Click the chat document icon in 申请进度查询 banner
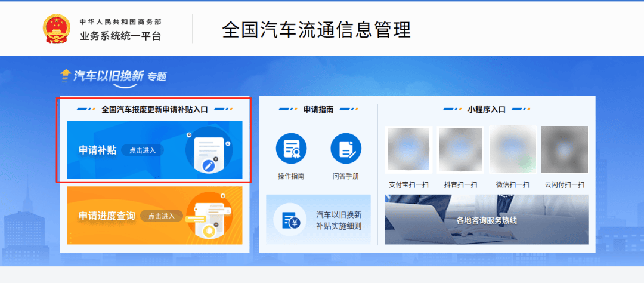 [x=209, y=217]
